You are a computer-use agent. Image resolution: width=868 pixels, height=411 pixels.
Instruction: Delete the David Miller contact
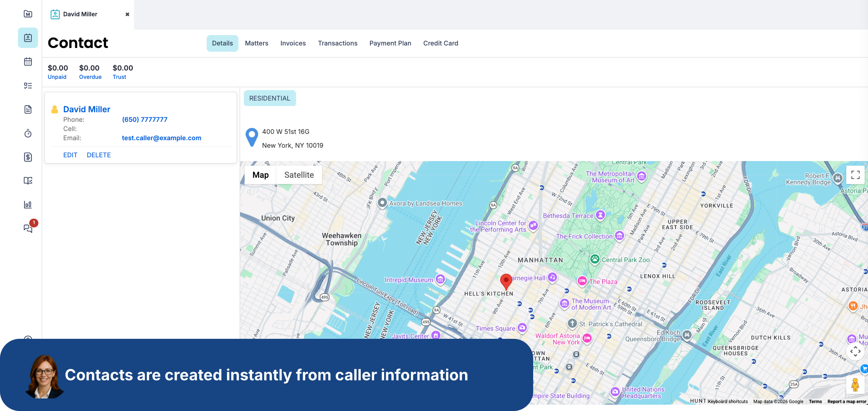coord(99,155)
